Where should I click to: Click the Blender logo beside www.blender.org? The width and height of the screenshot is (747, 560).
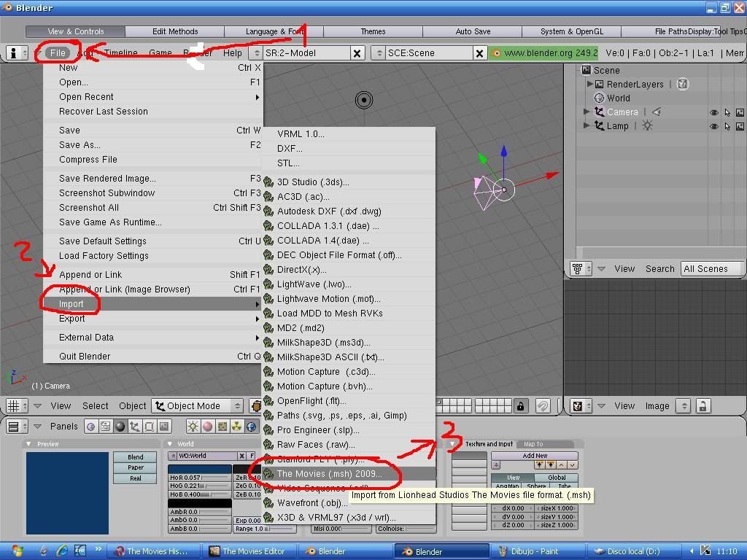[x=496, y=52]
